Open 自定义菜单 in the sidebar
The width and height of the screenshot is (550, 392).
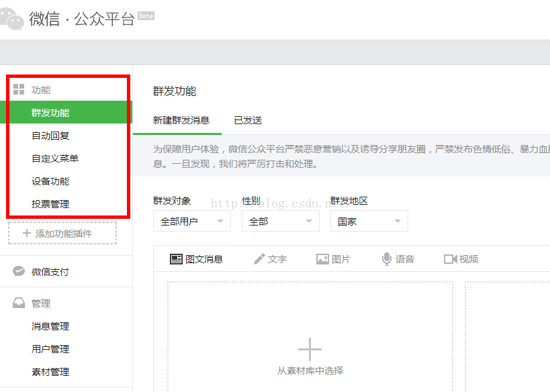(x=55, y=158)
